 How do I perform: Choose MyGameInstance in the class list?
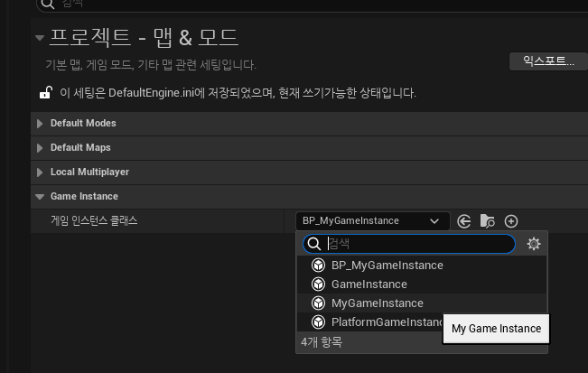[x=422, y=303]
